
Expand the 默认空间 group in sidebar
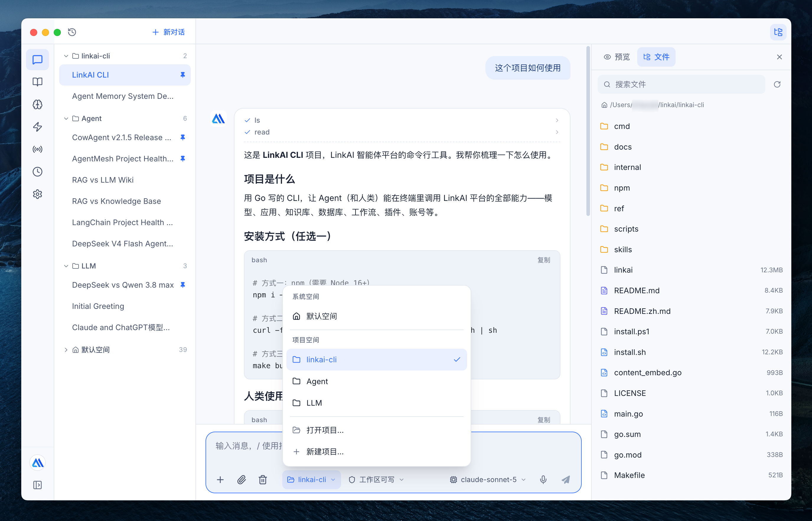(x=66, y=350)
